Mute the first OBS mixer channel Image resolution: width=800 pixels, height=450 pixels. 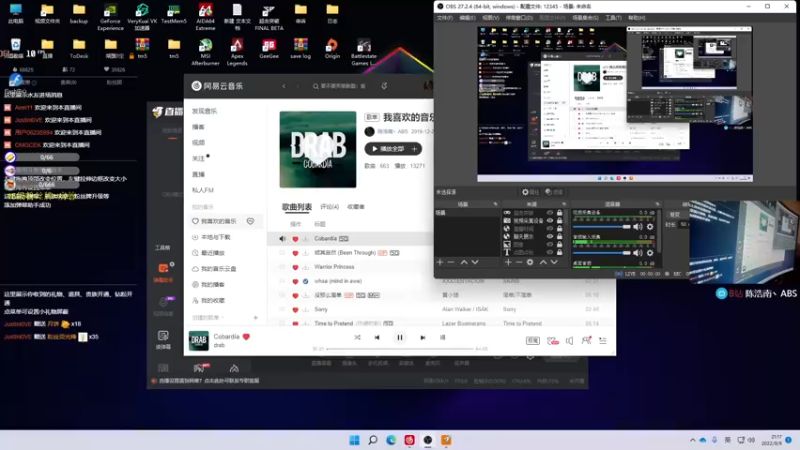(638, 227)
